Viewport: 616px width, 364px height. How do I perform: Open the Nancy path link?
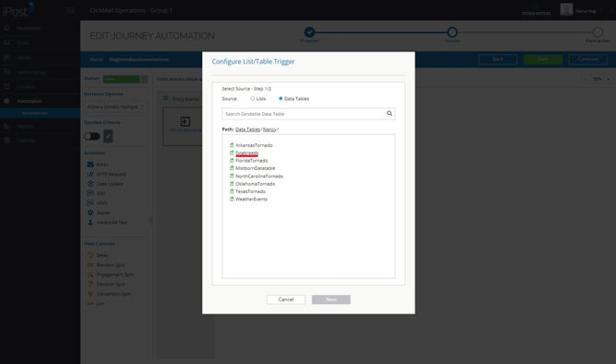pos(269,130)
